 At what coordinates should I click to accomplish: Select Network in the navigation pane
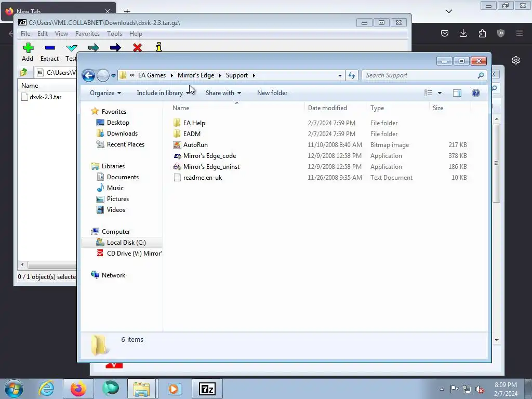(x=108, y=275)
